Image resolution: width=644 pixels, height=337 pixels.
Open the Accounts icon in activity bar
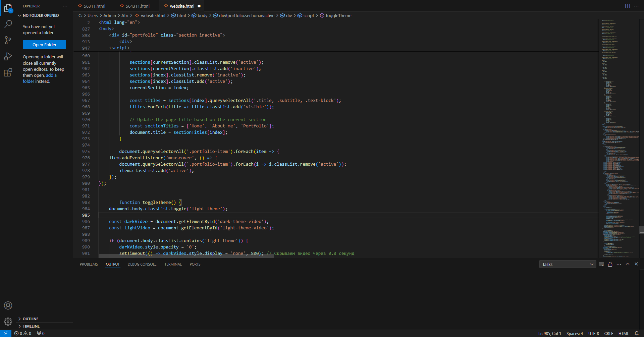[x=8, y=305]
